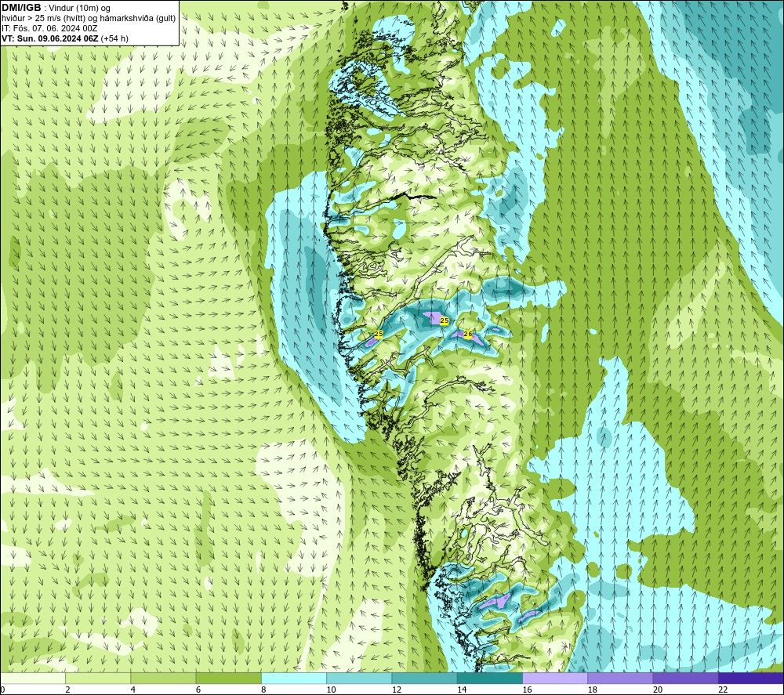The image size is (784, 695).
Task: Select the 14–16 m/s dark teal scale swatch
Action: (490, 678)
